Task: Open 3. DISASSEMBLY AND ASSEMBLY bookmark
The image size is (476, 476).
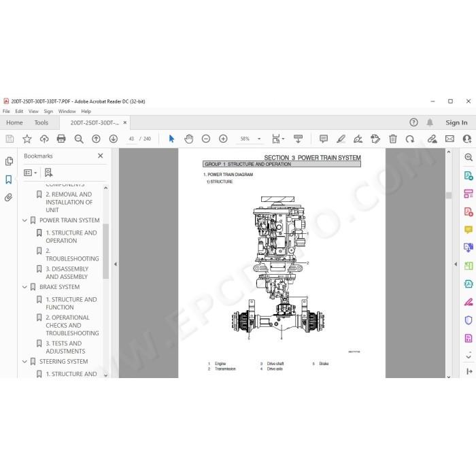Action: point(67,273)
